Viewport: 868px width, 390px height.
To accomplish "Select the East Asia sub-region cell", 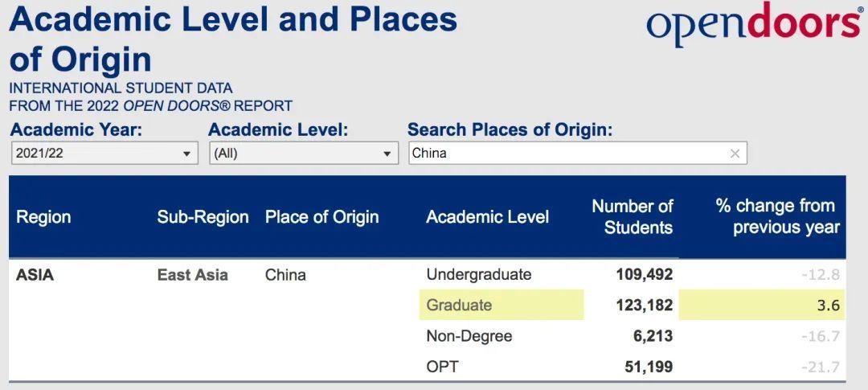I will pyautogui.click(x=193, y=275).
